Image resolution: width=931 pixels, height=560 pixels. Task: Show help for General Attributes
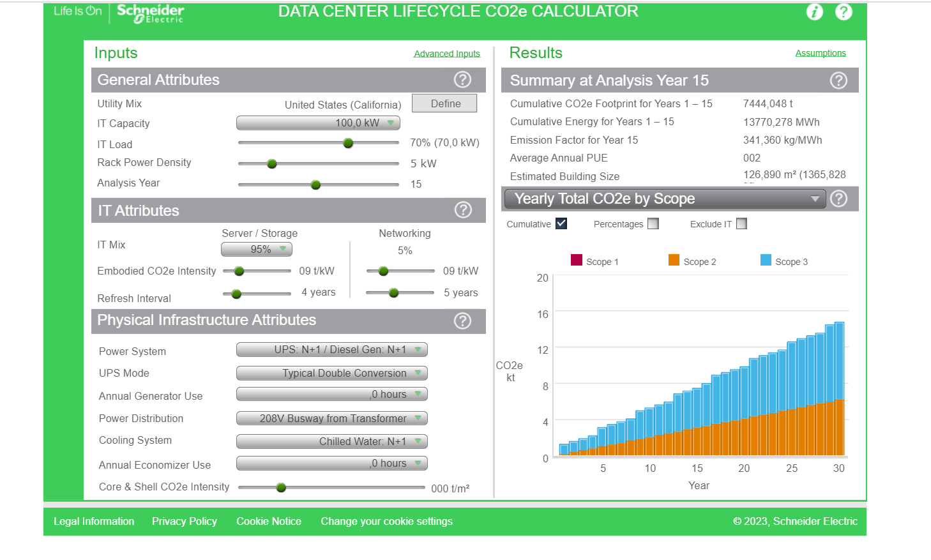coord(462,79)
